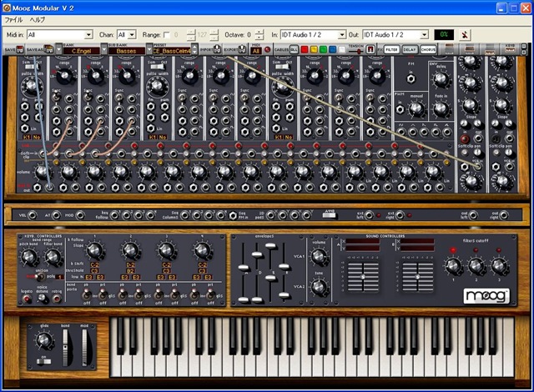The width and height of the screenshot is (534, 392).
Task: Open the audio In device dropdown
Action: point(341,35)
